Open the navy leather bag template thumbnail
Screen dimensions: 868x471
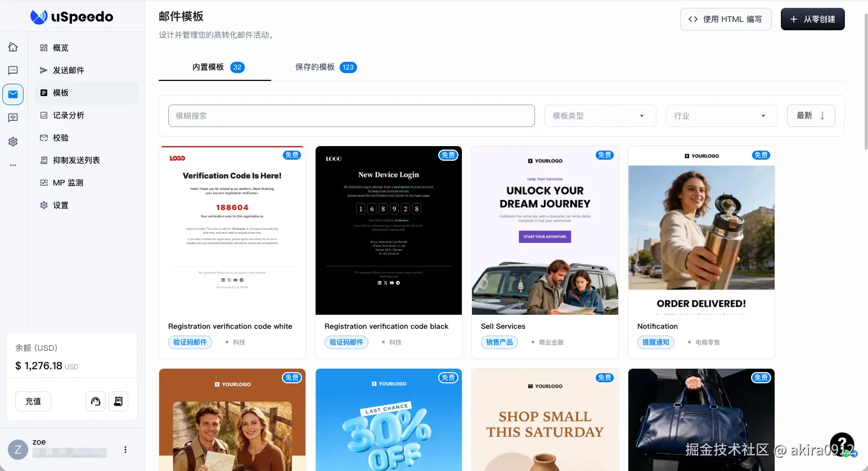coord(701,420)
